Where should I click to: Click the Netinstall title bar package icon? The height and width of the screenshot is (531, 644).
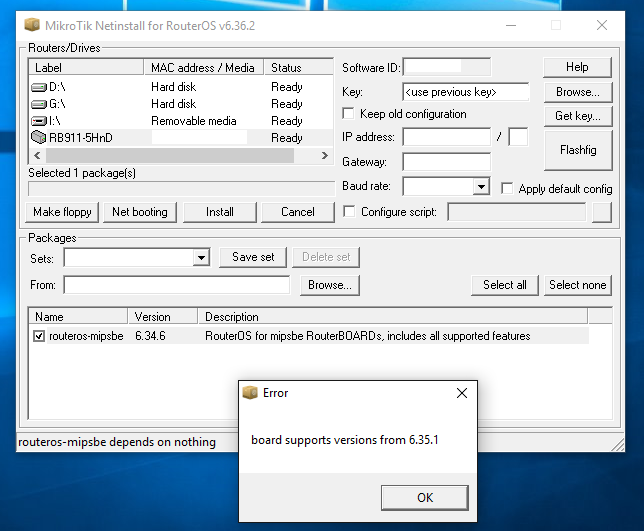point(32,25)
